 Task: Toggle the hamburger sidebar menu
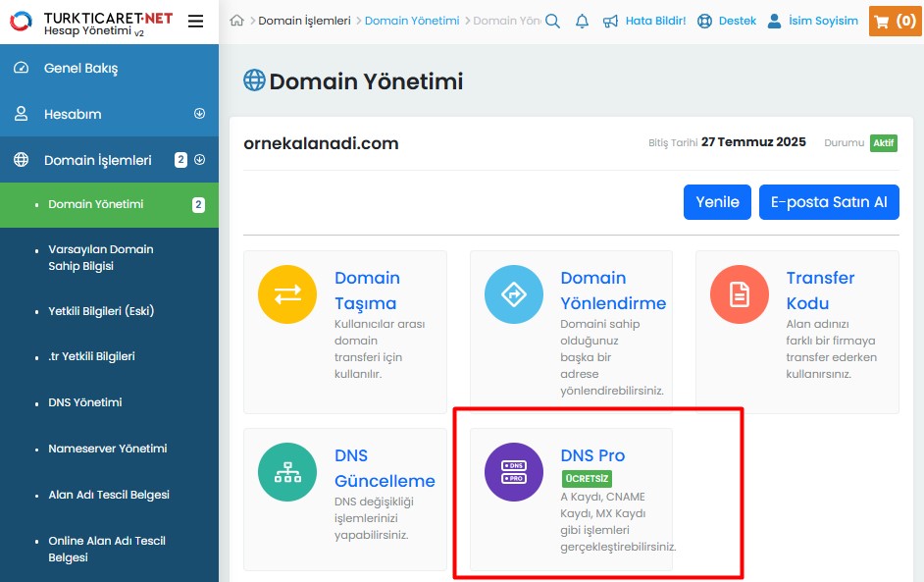tap(195, 22)
